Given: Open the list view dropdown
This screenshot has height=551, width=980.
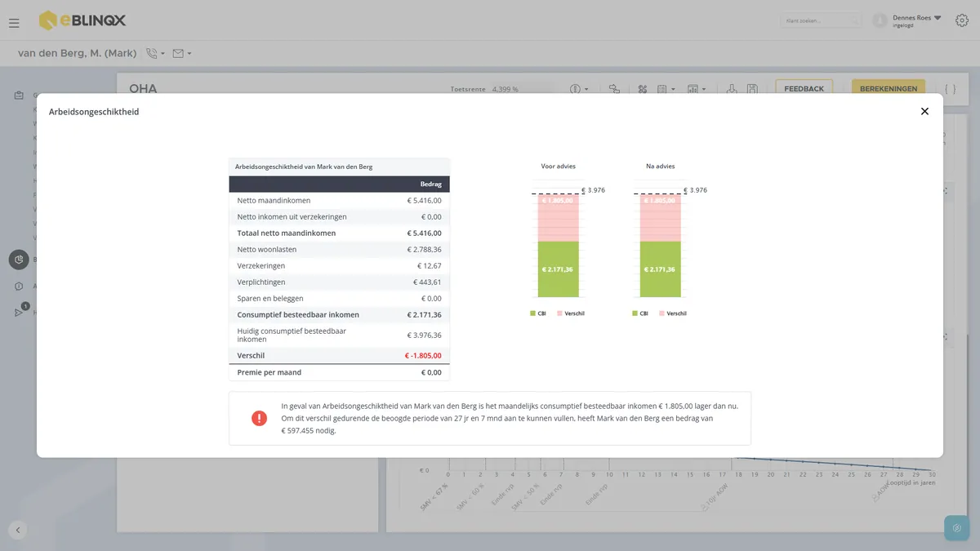Looking at the screenshot, I should click(x=666, y=89).
